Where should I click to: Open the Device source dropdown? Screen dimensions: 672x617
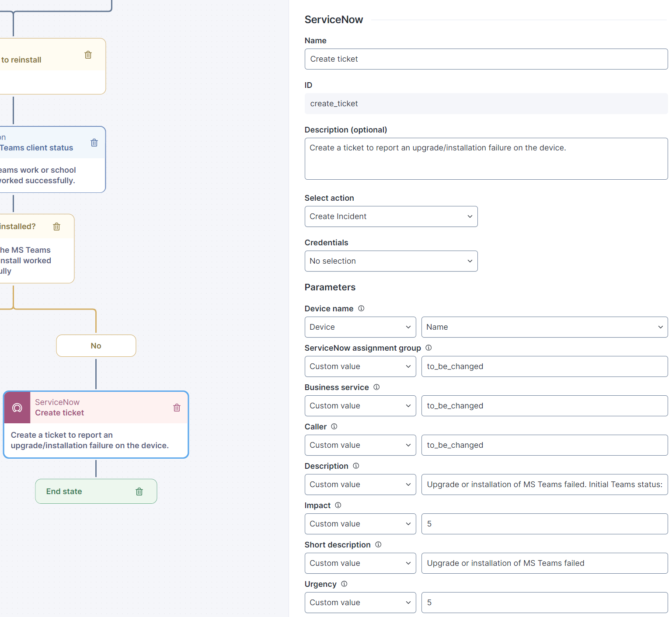(360, 327)
